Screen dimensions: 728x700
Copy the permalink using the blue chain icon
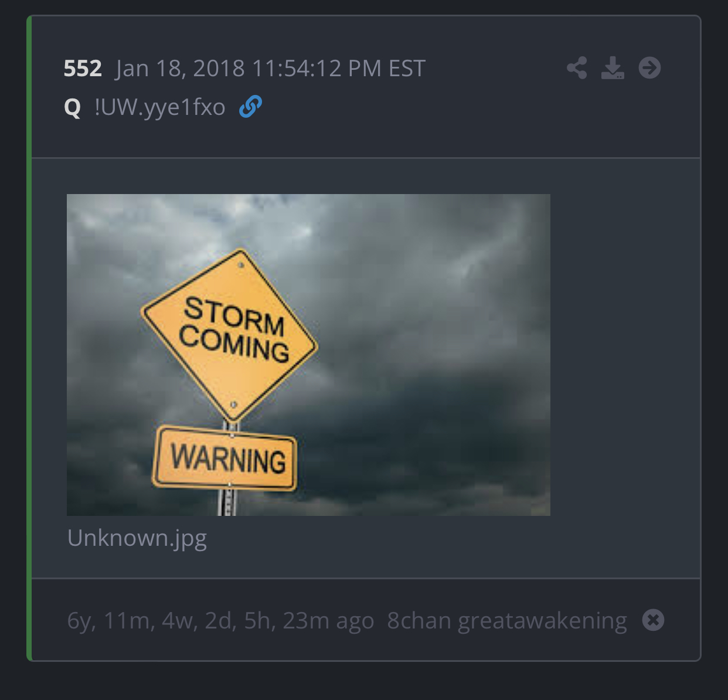click(250, 107)
